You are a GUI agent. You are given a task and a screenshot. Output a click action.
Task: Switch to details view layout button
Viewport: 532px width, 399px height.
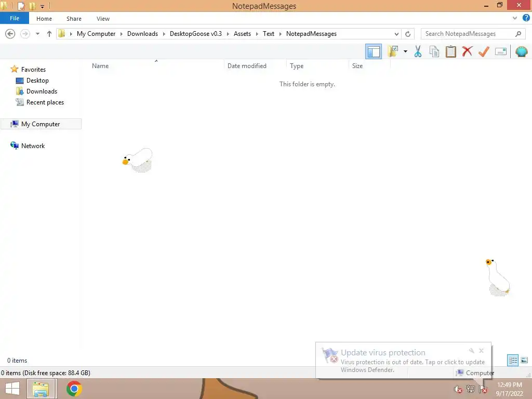pos(513,360)
